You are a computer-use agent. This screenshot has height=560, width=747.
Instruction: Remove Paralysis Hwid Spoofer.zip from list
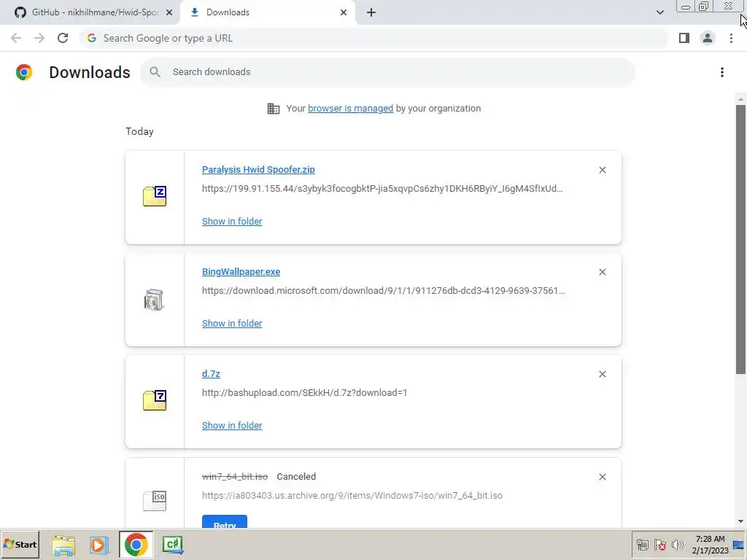602,170
